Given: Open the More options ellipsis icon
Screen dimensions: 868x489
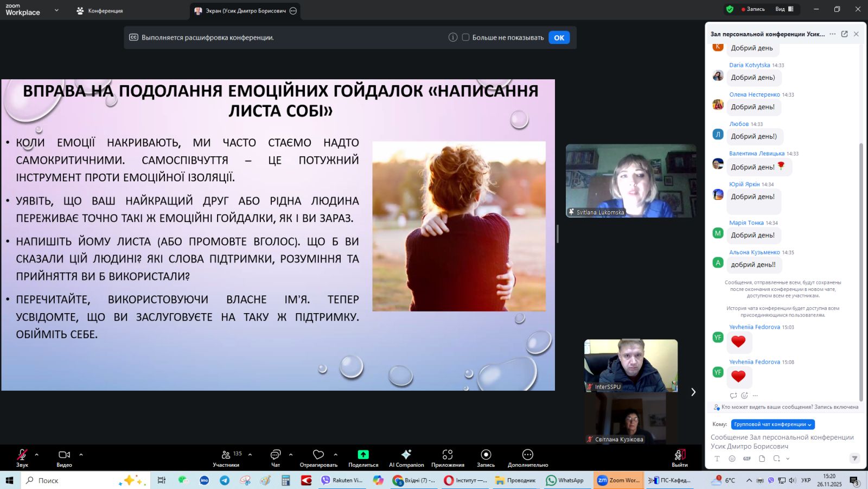Looking at the screenshot, I should pyautogui.click(x=527, y=455).
